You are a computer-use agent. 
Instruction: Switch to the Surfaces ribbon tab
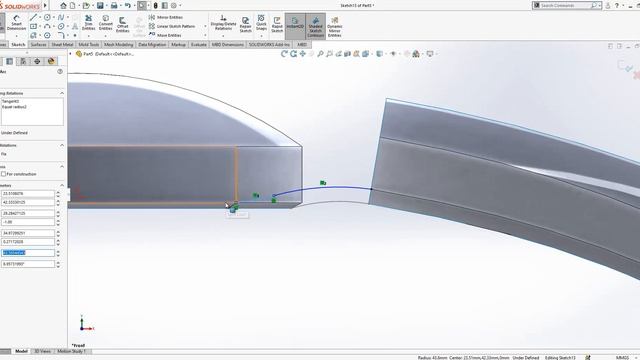(38, 44)
